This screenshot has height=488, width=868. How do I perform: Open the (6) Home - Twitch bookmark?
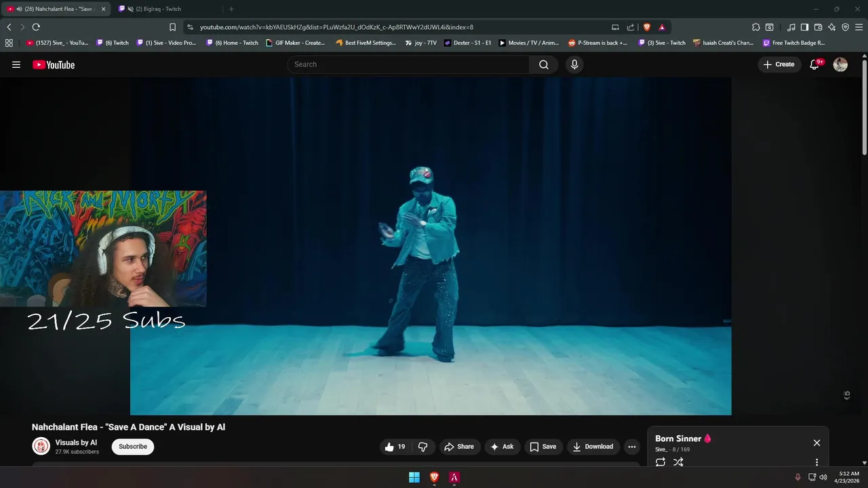232,43
